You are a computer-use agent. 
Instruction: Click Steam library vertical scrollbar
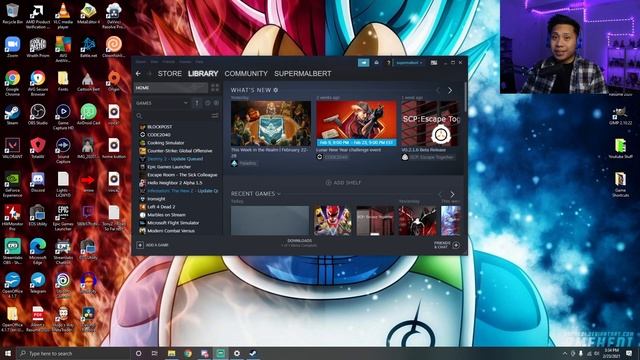pos(465,97)
